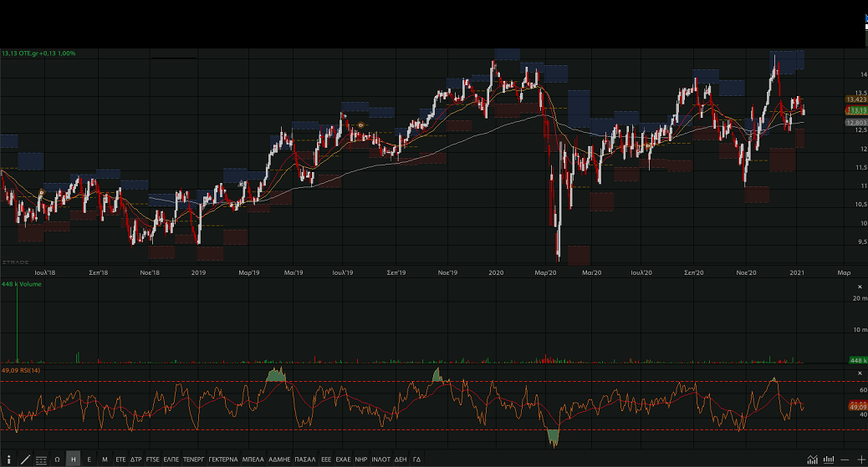Screen dimensions: 868x467
Task: Zoom in using the plus icon
Action: pos(860,459)
